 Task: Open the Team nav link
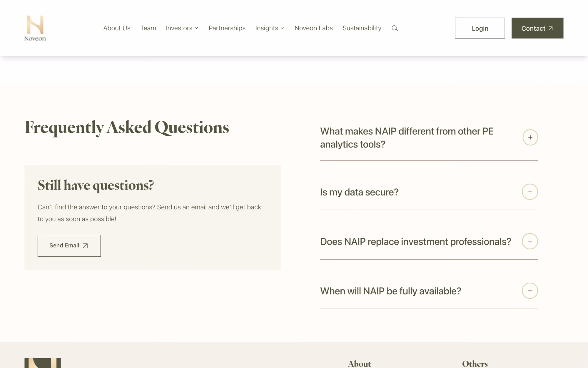coord(148,28)
